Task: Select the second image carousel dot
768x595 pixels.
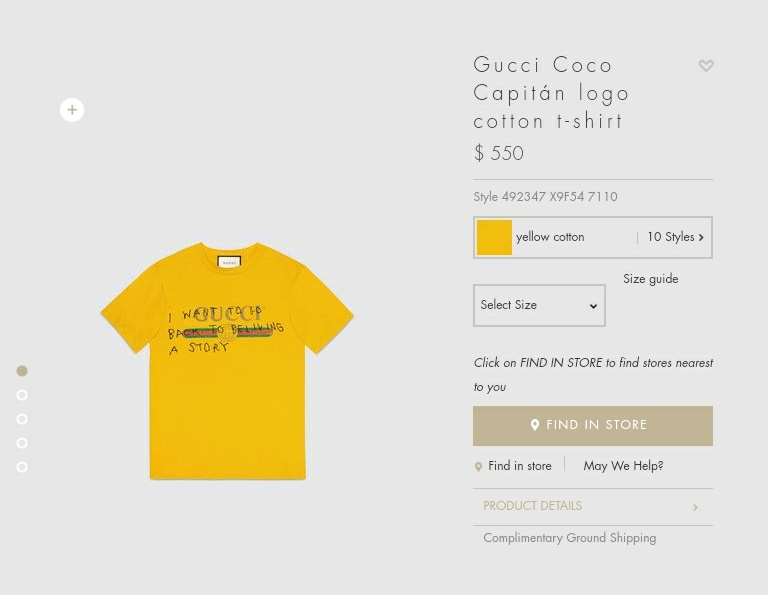Action: 22,395
